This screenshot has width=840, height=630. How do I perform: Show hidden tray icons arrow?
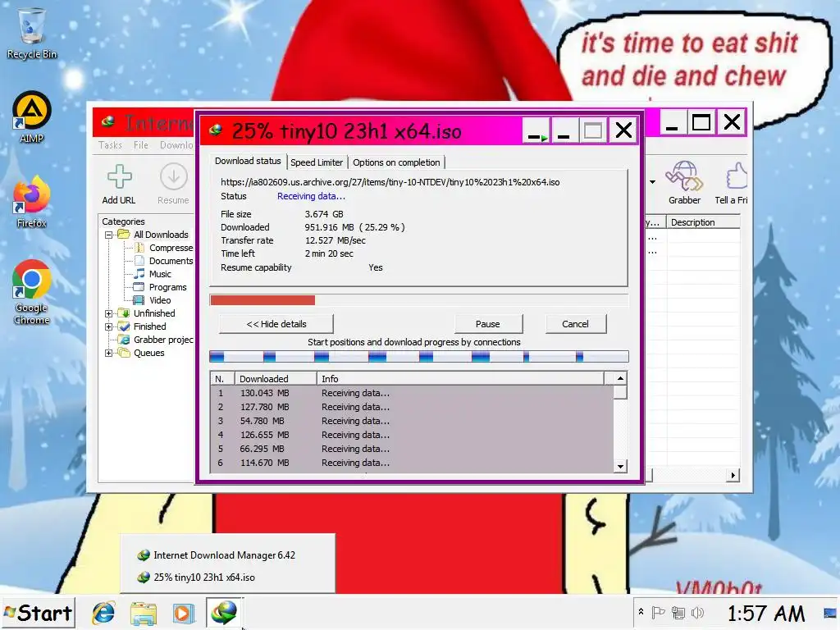(641, 612)
